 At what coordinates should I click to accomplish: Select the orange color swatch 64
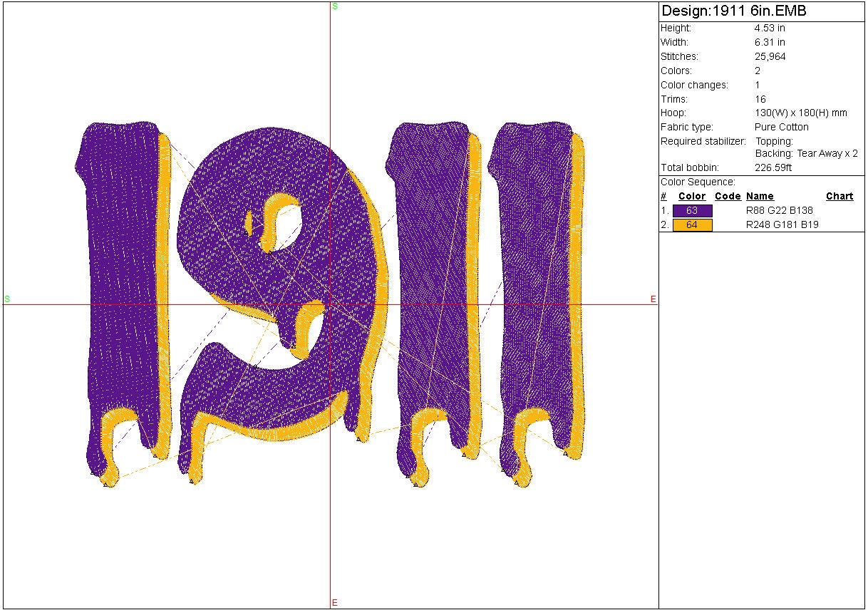[692, 225]
